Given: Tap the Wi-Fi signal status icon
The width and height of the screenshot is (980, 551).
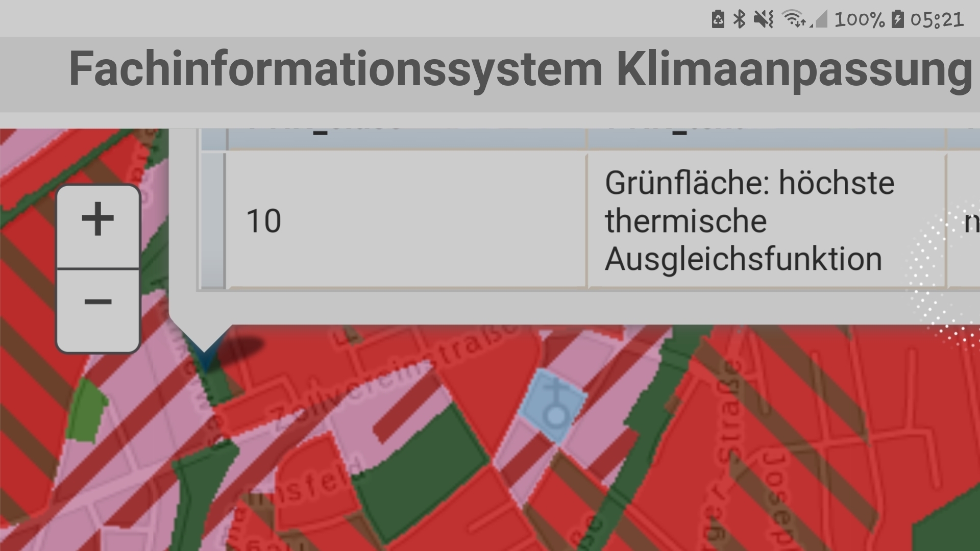Looking at the screenshot, I should pos(794,19).
